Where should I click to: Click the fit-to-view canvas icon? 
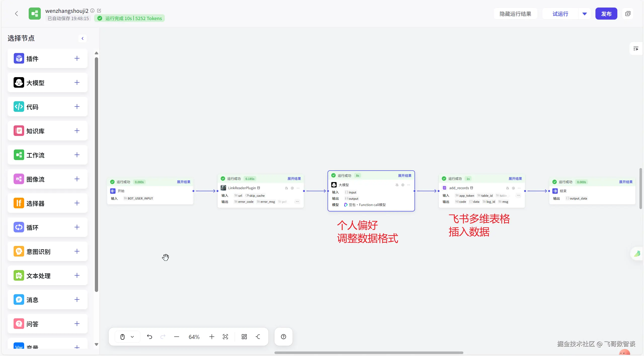[x=225, y=337]
